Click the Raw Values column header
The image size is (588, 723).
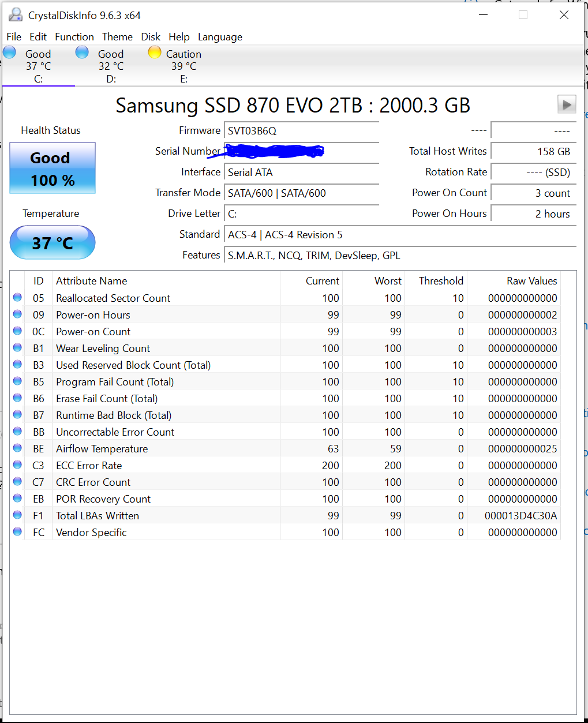tap(531, 281)
